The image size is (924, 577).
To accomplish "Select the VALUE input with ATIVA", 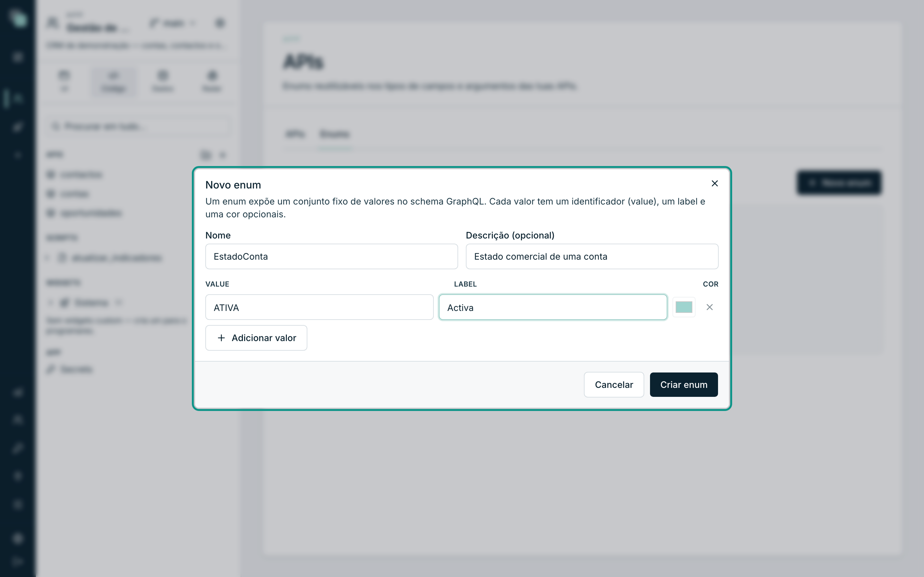I will tap(319, 307).
